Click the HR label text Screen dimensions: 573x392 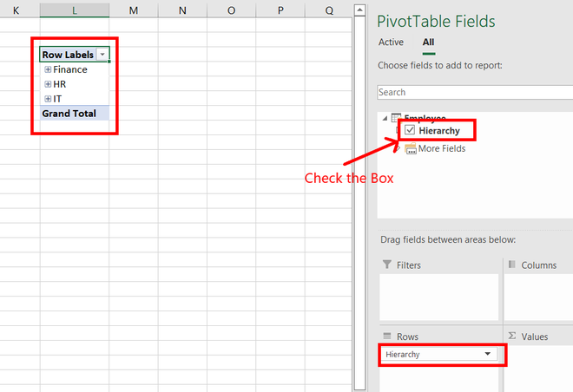(60, 84)
